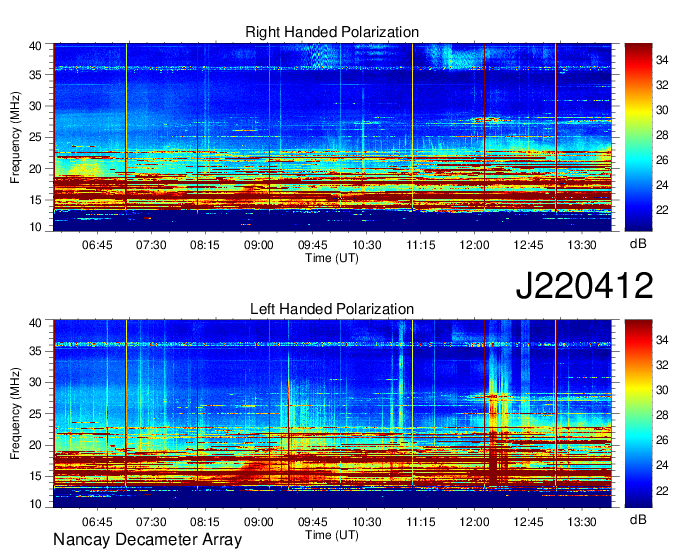Click the 12:45 time tick of Right Handed plot
The height and width of the screenshot is (552, 680).
[528, 245]
